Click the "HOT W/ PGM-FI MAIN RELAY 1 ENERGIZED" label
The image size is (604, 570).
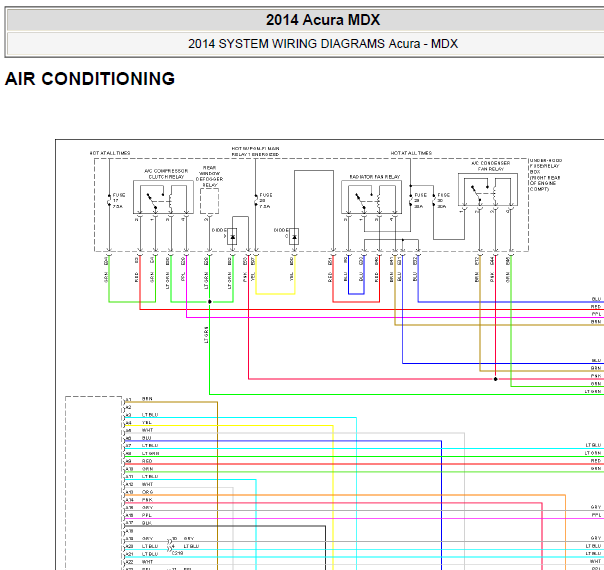pyautogui.click(x=255, y=151)
